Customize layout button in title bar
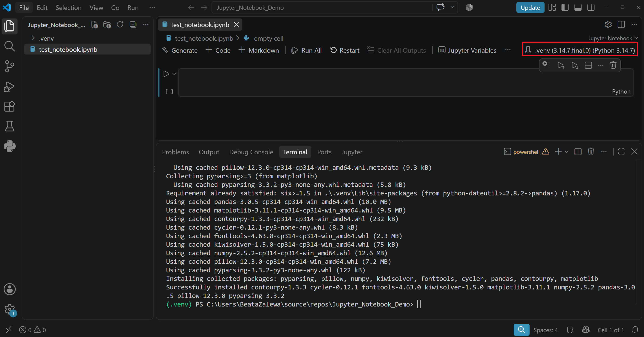 click(552, 7)
